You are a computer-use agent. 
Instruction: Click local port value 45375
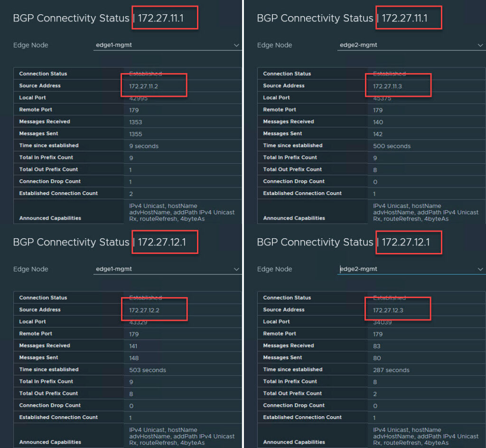(x=383, y=98)
